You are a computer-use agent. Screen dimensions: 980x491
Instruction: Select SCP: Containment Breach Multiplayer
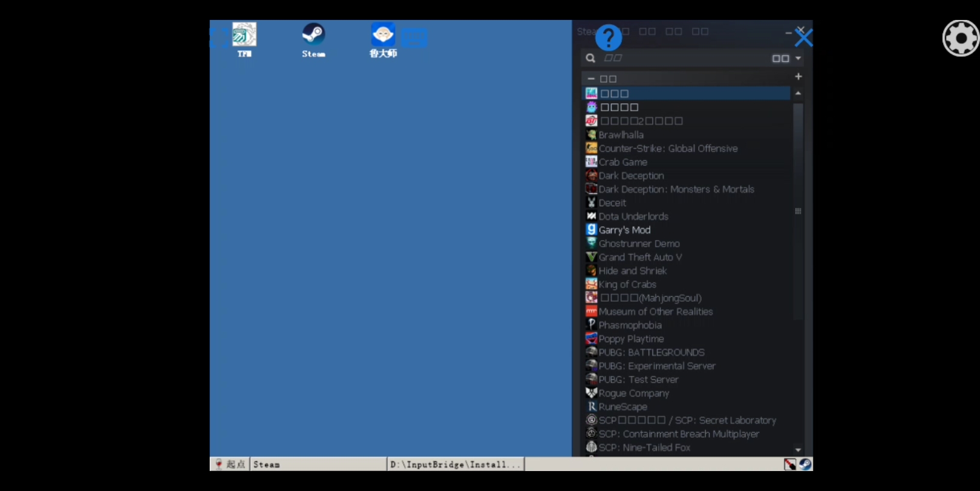[686, 434]
